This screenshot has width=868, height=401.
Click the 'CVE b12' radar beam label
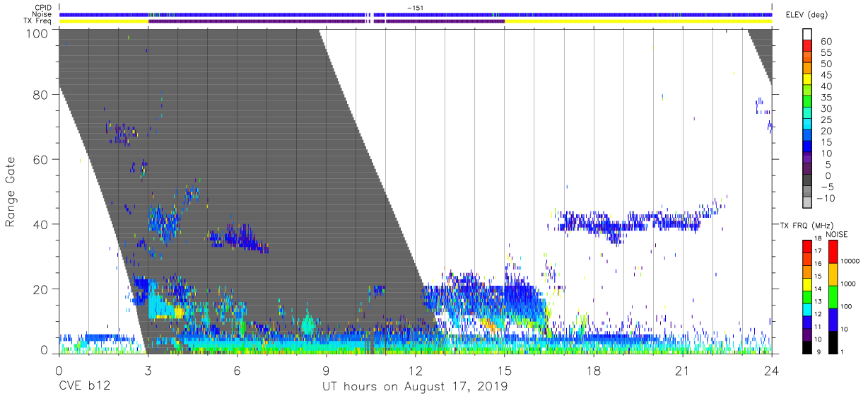tap(84, 386)
